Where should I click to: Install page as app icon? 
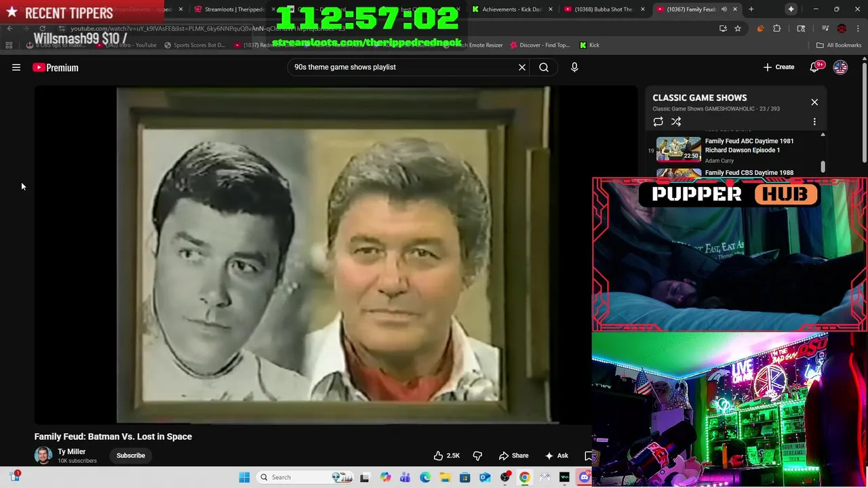723,28
